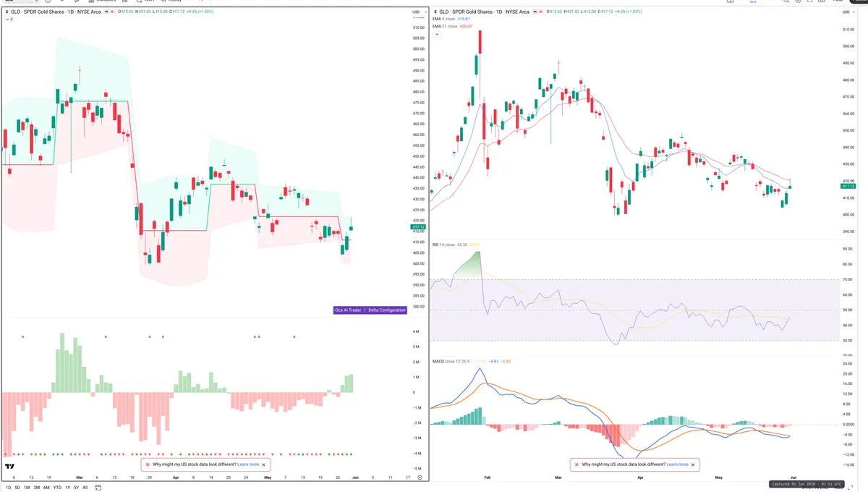Open left chart time axis settings gear
The height and width of the screenshot is (492, 868).
tap(420, 478)
